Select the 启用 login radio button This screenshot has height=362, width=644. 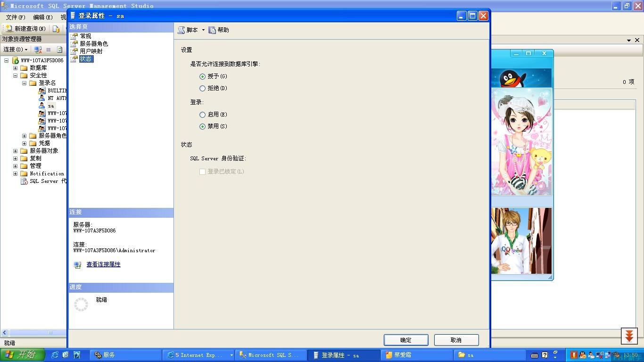pos(202,115)
